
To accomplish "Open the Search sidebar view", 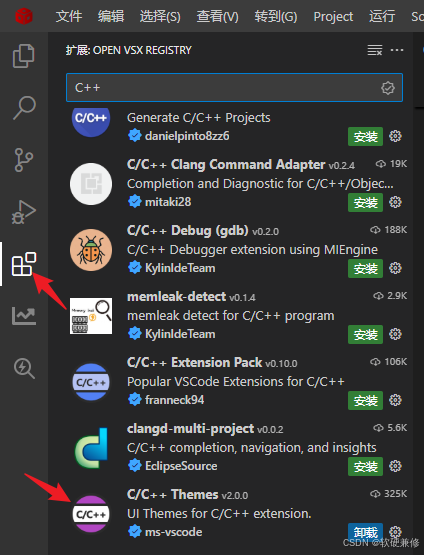I will [24, 108].
